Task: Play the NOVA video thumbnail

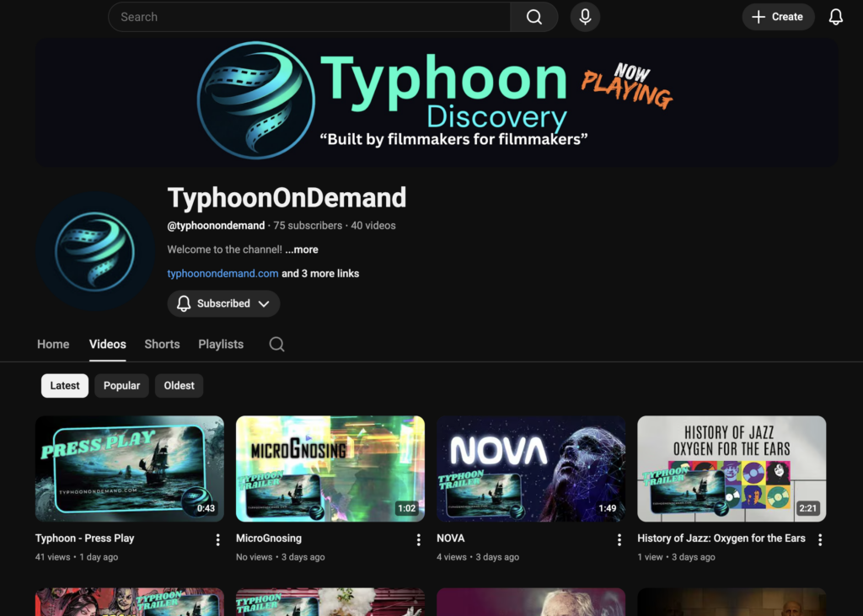Action: click(x=531, y=469)
